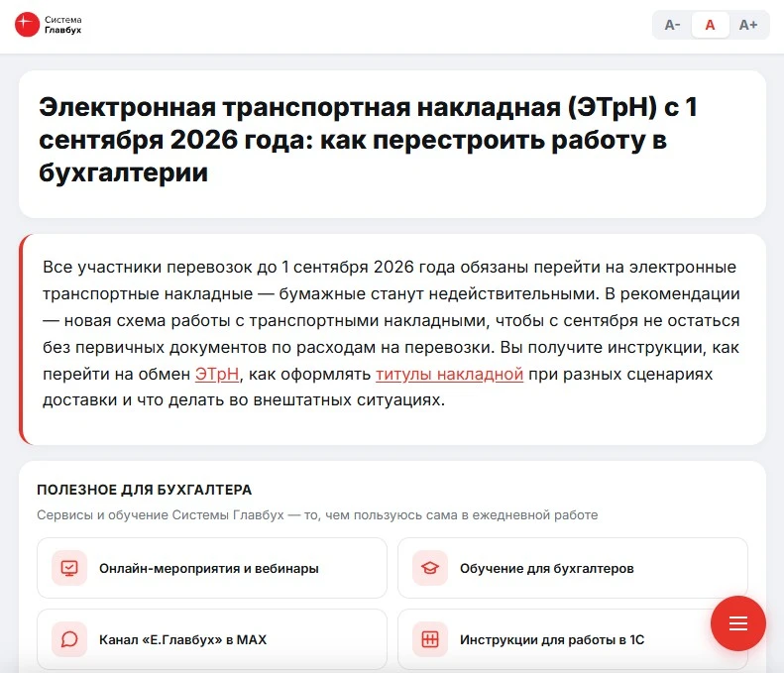Open the Система Главбух logo
This screenshot has height=673, width=784.
tap(49, 25)
